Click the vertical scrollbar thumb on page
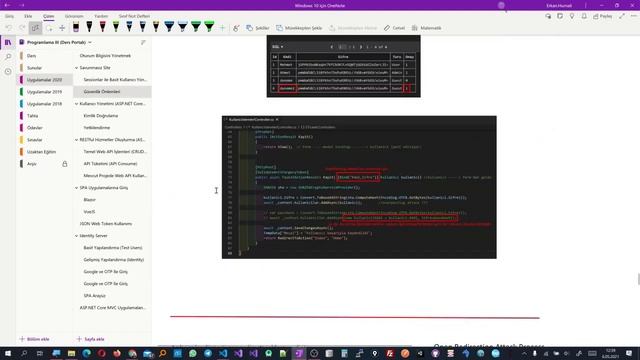Screen dimensions: 640x360 pyautogui.click(x=638, y=279)
